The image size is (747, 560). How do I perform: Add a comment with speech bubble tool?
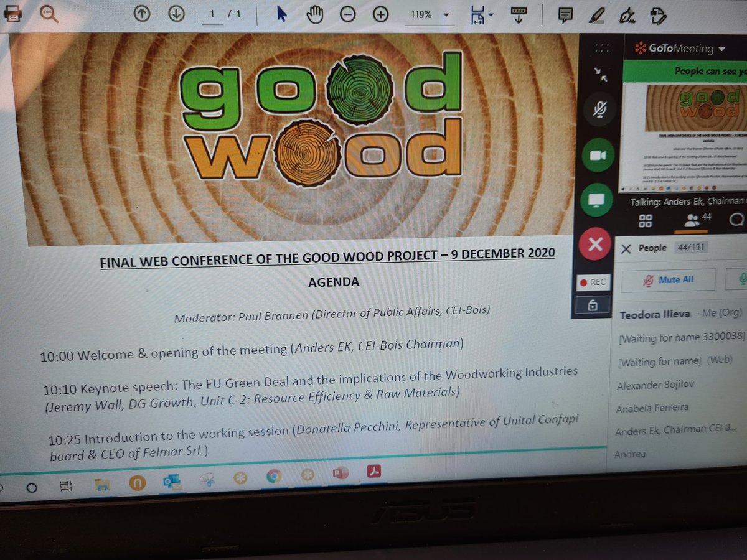pos(565,14)
